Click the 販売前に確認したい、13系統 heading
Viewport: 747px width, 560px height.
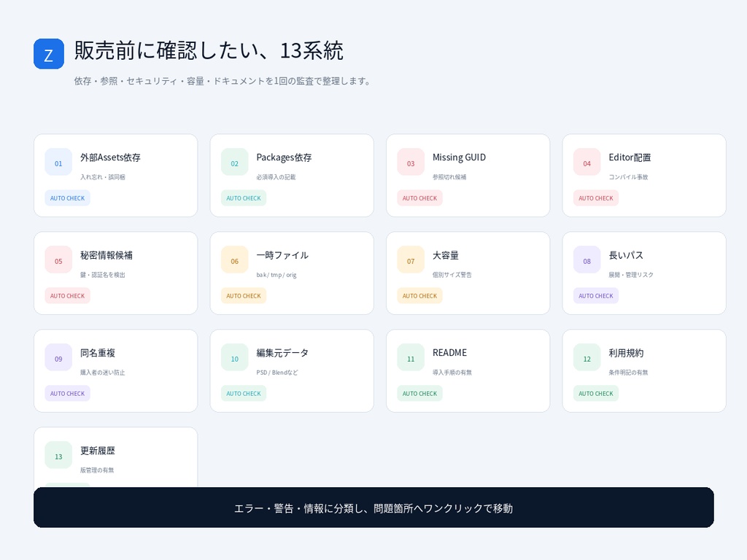[209, 50]
